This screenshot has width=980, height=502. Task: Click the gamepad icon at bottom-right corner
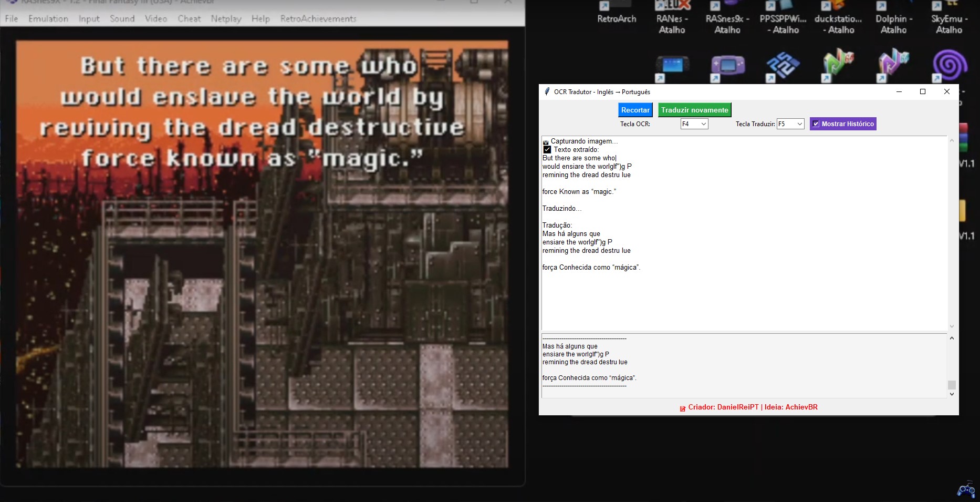(966, 490)
